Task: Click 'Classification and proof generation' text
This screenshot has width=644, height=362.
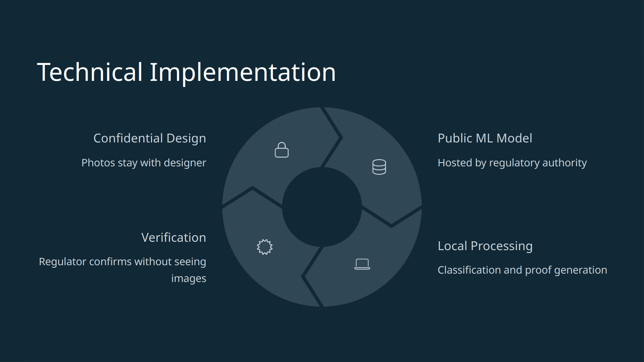Action: point(522,270)
